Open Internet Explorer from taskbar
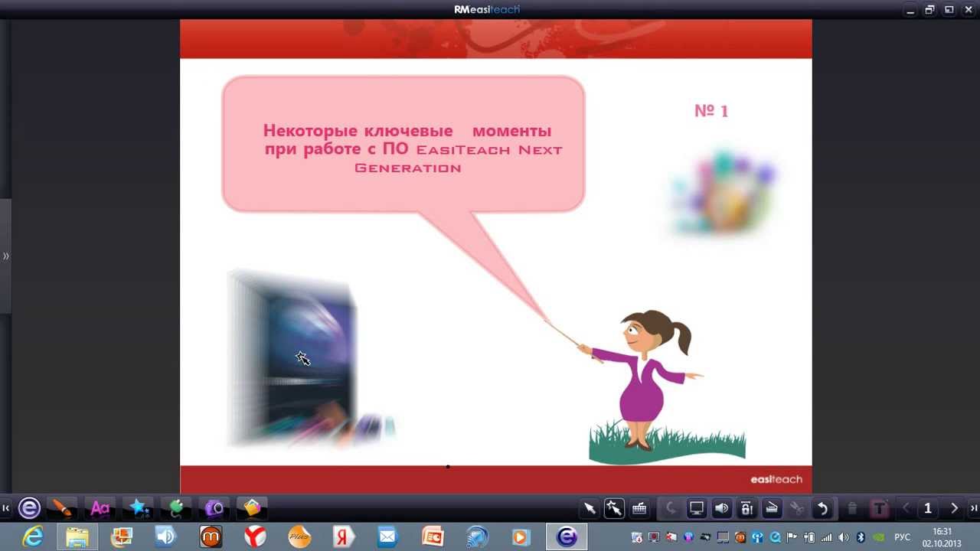980x551 pixels. click(33, 537)
